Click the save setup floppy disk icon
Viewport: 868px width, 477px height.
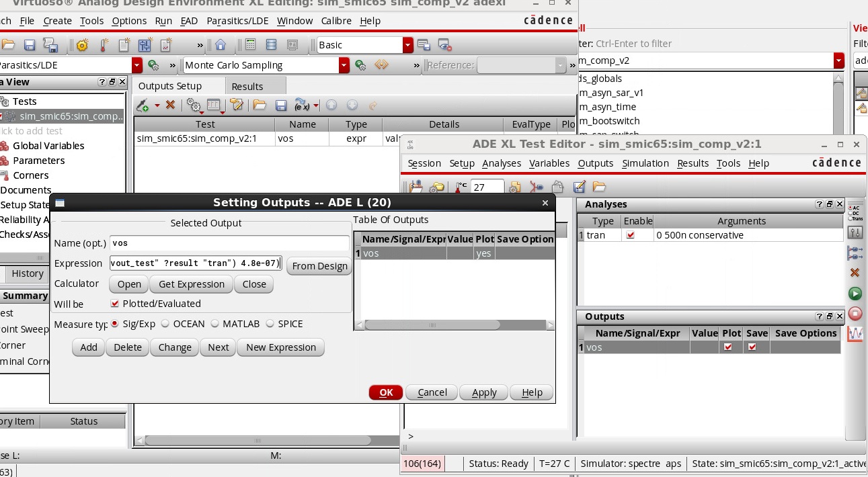30,45
